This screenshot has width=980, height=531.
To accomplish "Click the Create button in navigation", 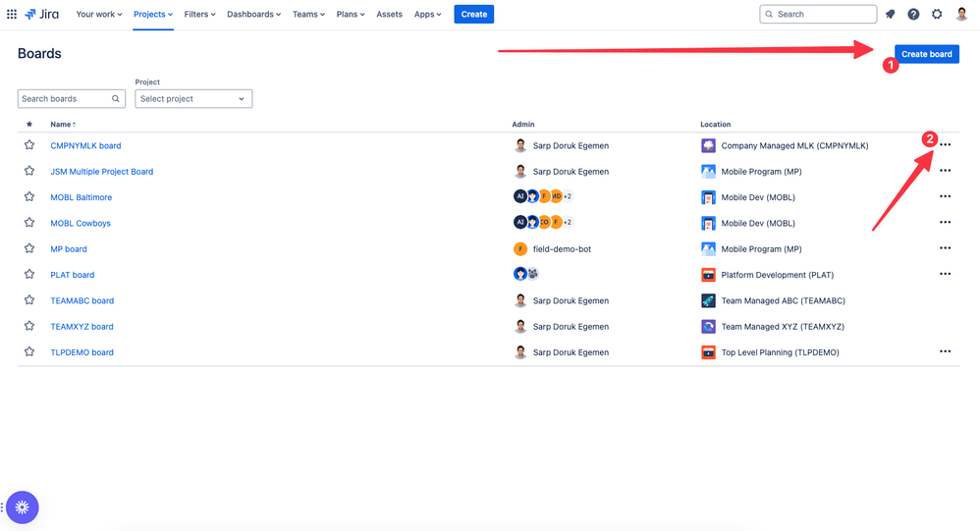I will click(x=473, y=14).
